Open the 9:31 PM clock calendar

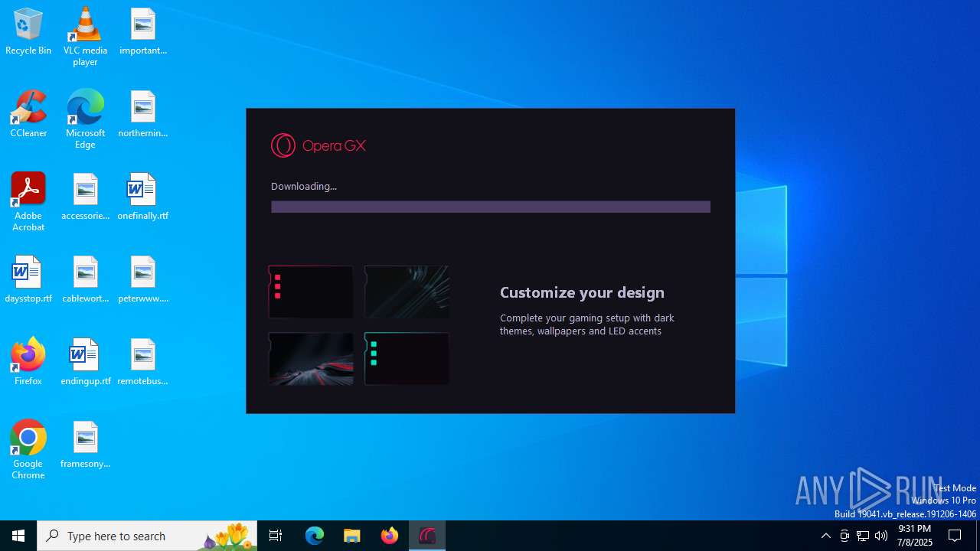pos(915,536)
